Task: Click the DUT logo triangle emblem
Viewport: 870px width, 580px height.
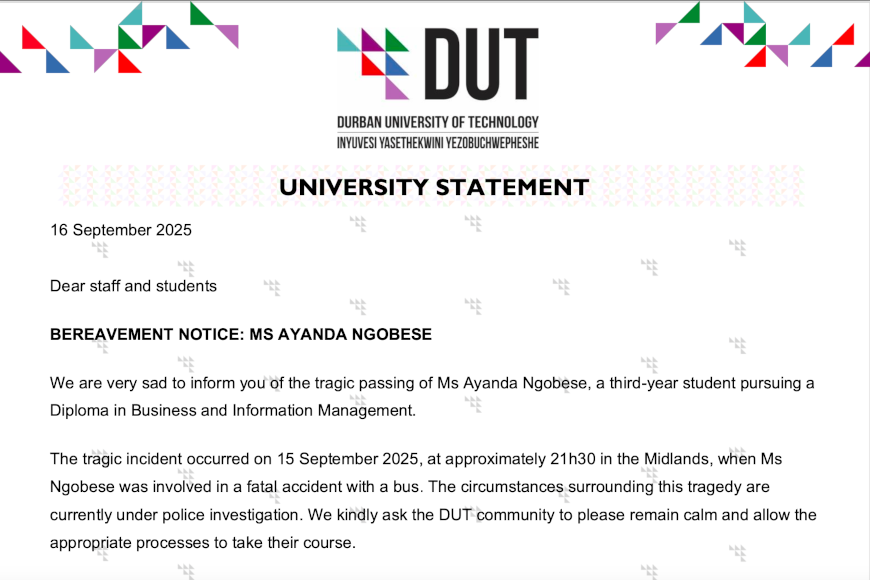Action: pos(373,64)
